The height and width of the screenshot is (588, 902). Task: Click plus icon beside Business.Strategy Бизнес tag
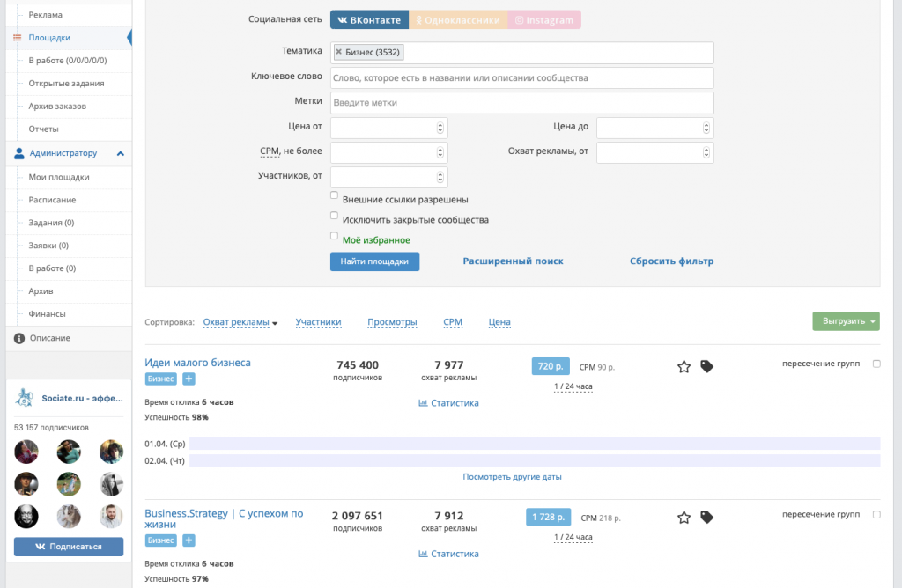pyautogui.click(x=189, y=540)
